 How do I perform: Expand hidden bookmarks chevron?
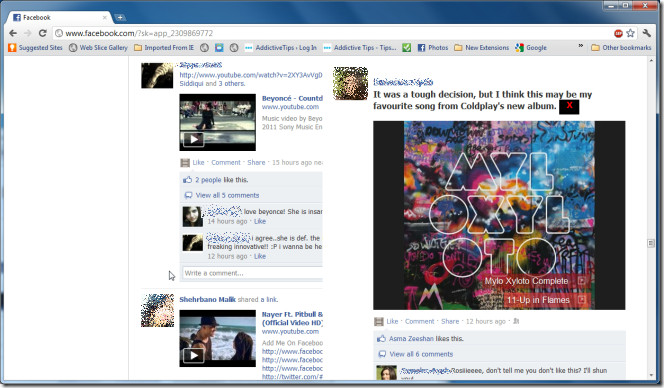[581, 46]
